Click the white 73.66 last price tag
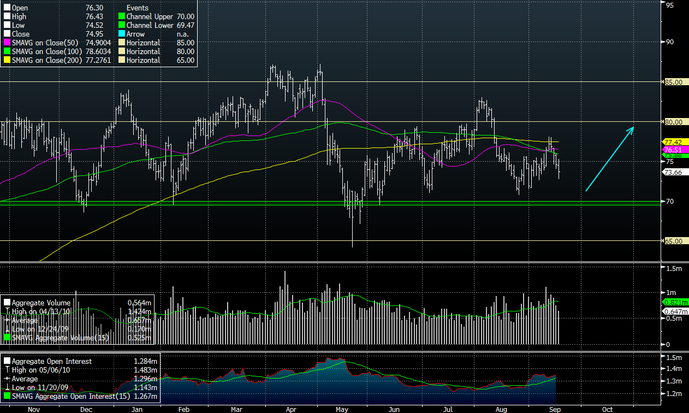This screenshot has height=413, width=689. click(x=673, y=172)
